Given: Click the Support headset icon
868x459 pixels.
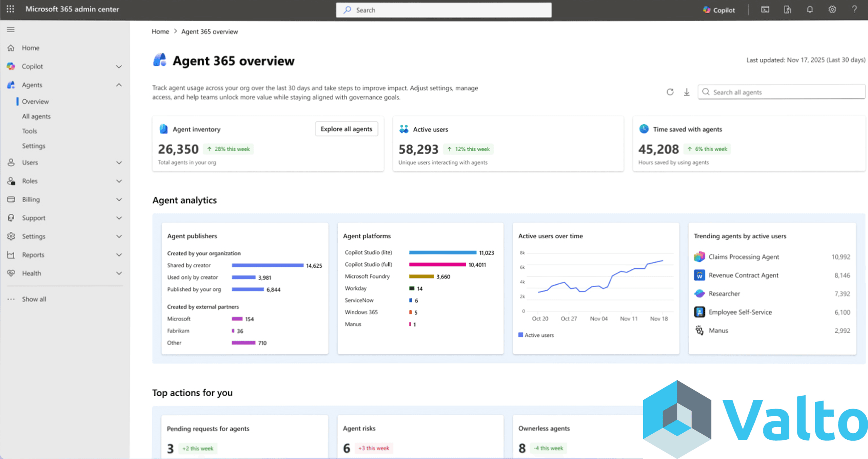Looking at the screenshot, I should [x=11, y=218].
